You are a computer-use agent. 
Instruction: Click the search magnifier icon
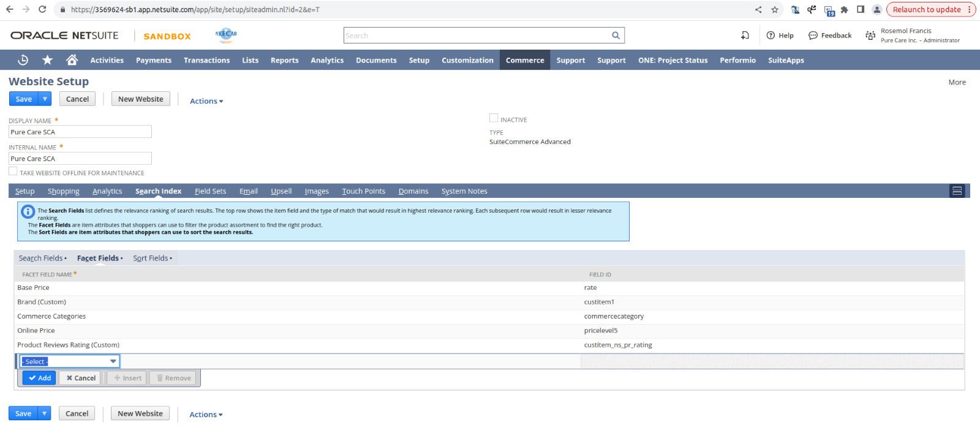(x=616, y=36)
